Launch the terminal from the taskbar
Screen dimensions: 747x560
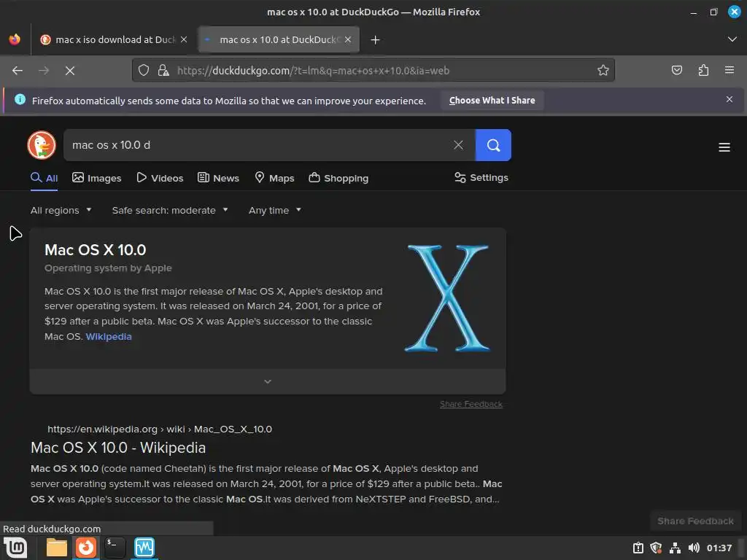(115, 548)
